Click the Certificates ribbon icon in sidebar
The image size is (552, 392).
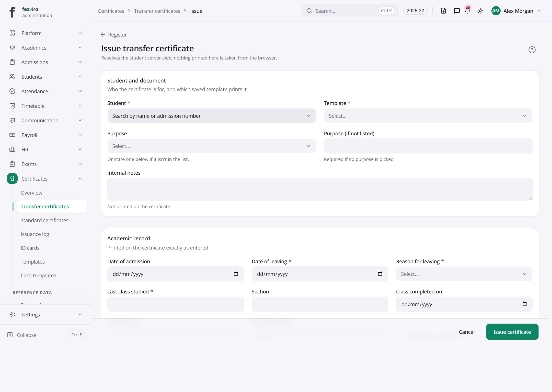point(12,179)
